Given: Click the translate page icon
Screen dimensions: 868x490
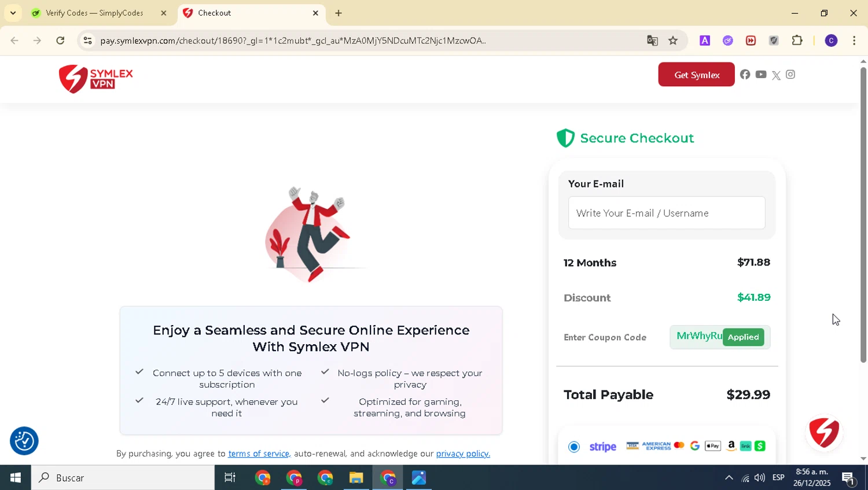Looking at the screenshot, I should coord(652,40).
